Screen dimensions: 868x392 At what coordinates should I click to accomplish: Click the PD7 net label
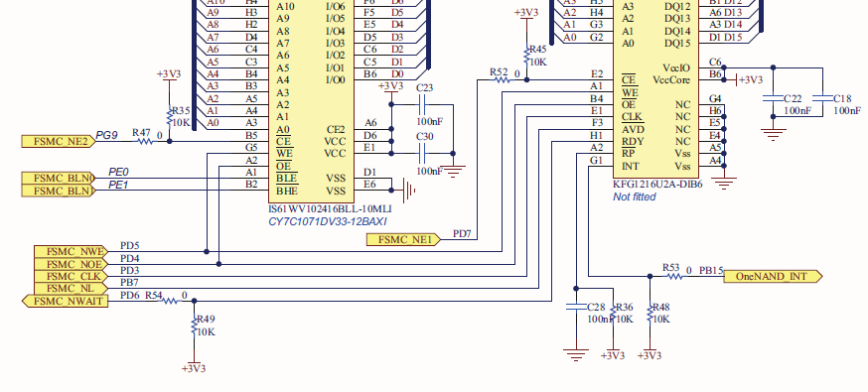click(x=462, y=233)
